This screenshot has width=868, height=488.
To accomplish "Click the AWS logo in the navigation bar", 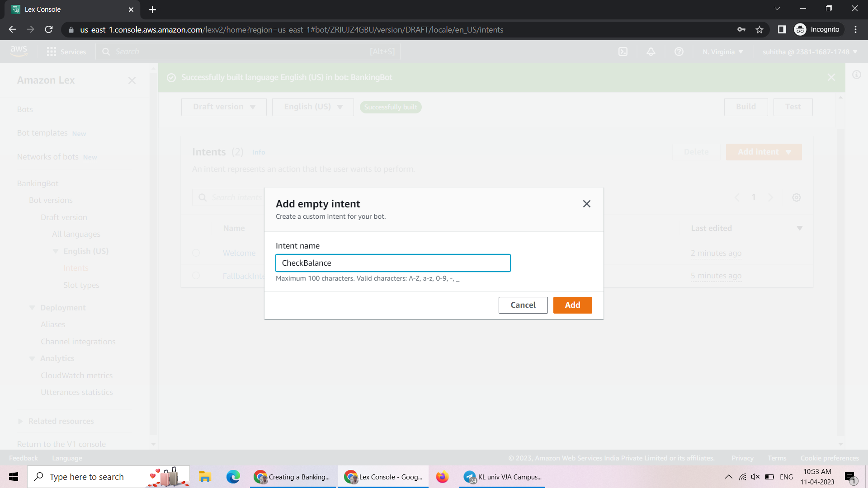I will pyautogui.click(x=19, y=51).
